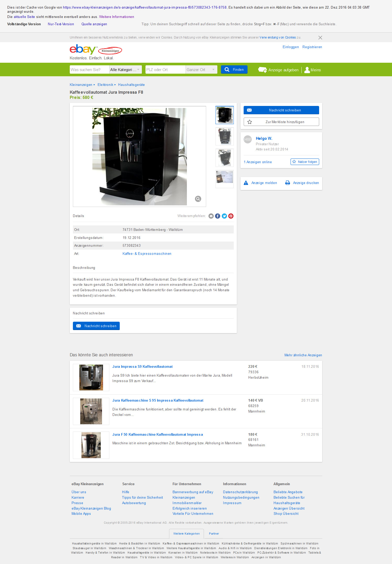Switch to the Weitere Kategorien tab

pyautogui.click(x=186, y=534)
